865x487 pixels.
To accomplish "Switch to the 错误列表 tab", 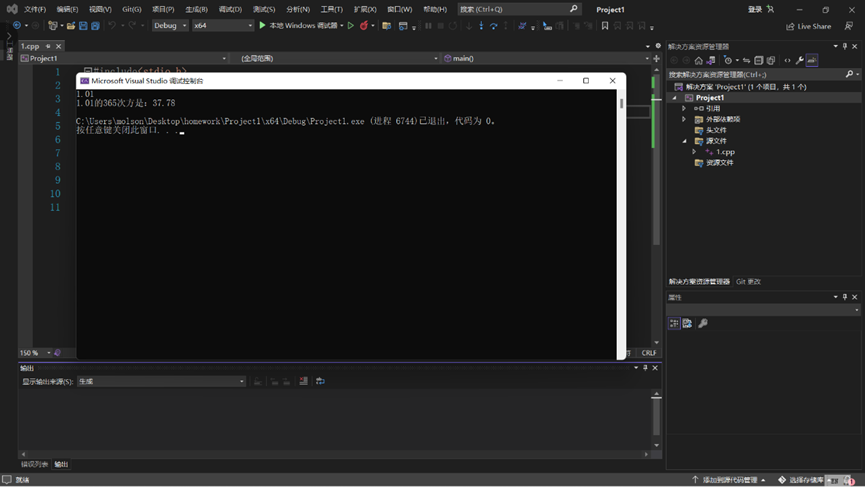I will point(34,464).
